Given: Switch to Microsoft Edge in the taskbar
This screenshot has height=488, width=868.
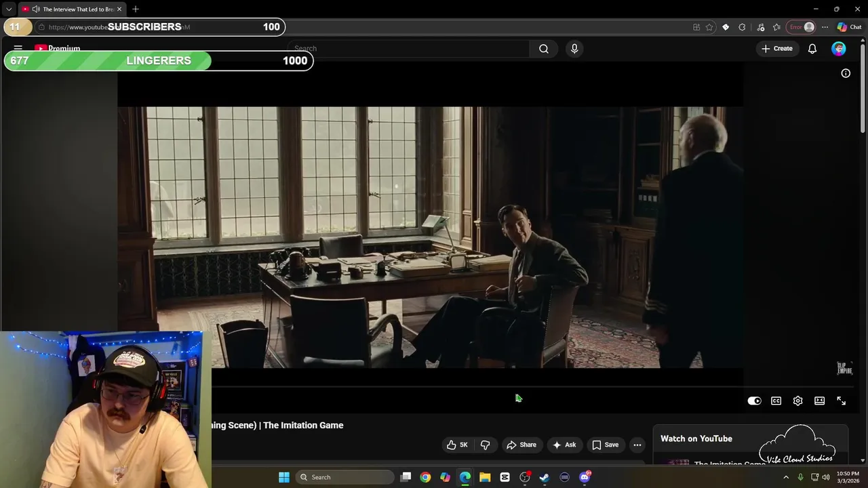Looking at the screenshot, I should tap(465, 477).
